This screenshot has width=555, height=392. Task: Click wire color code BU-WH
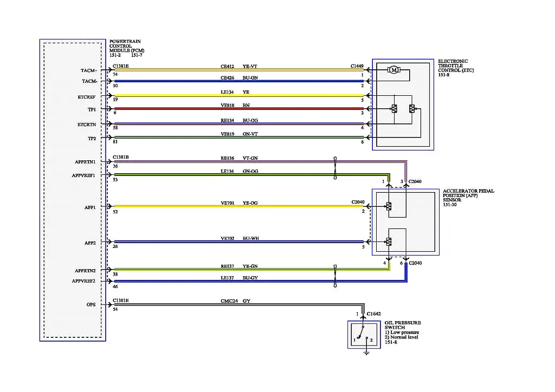coord(250,239)
